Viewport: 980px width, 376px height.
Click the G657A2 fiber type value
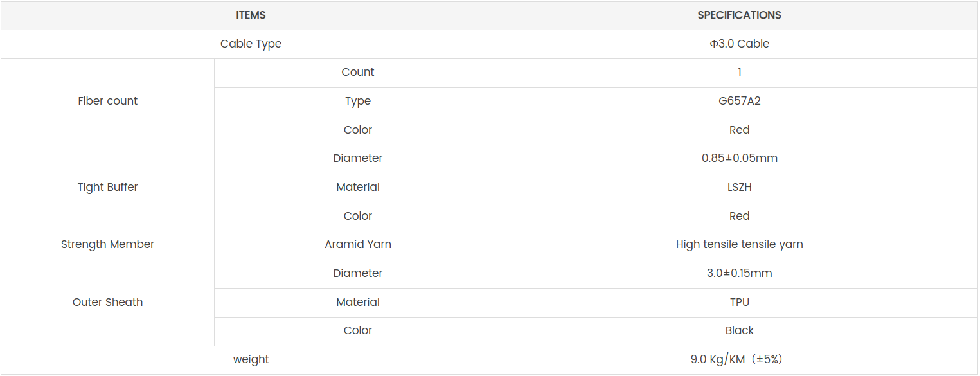[739, 102]
